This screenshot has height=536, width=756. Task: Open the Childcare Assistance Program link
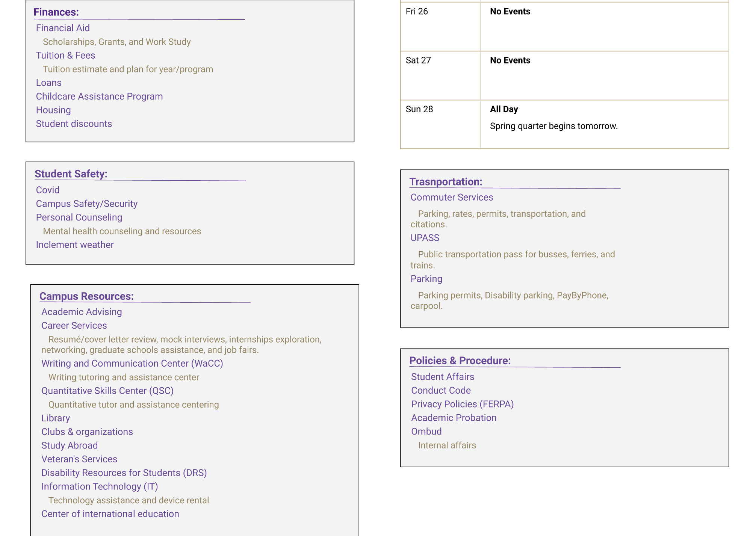99,96
